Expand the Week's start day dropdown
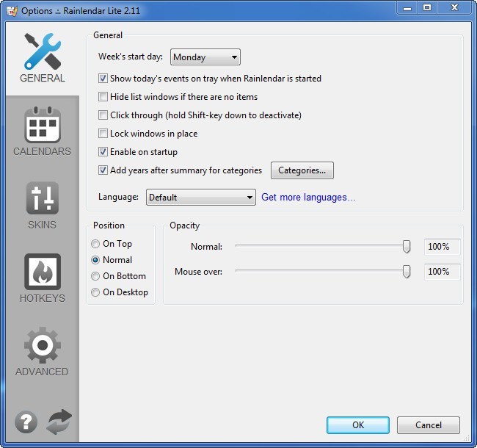The image size is (477, 448). 205,57
